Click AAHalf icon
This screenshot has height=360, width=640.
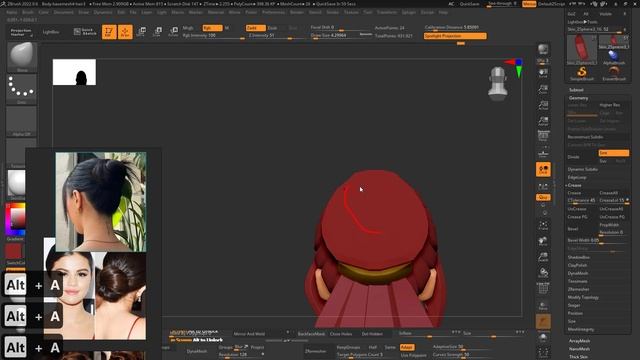[x=543, y=121]
